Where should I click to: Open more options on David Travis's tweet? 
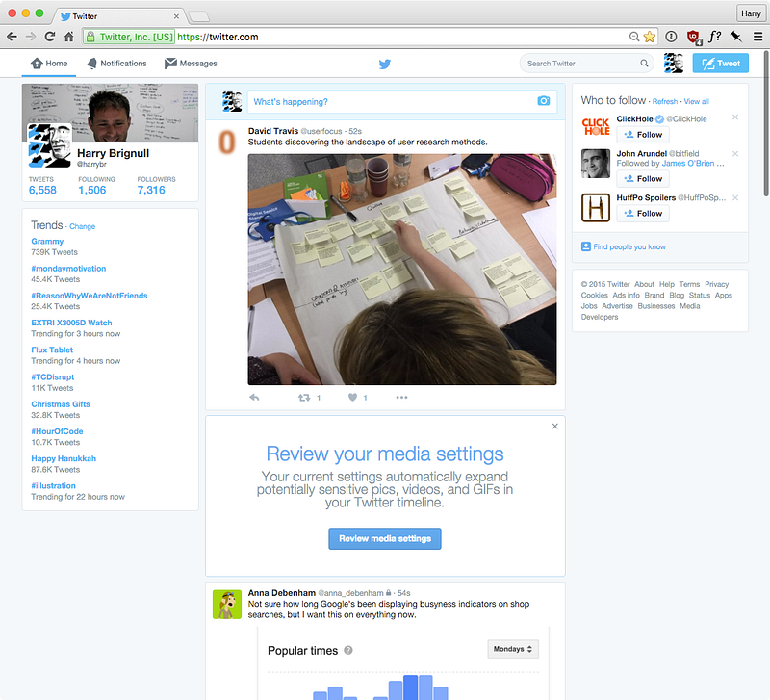point(401,398)
